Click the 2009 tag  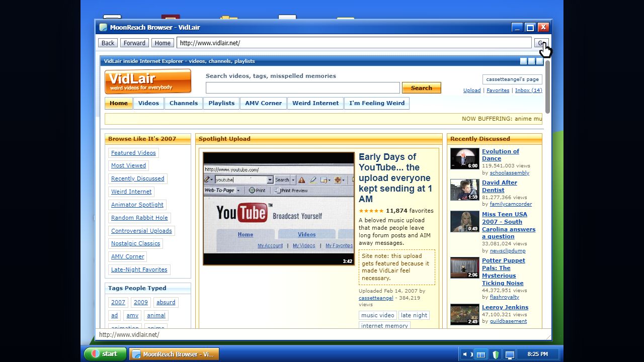click(140, 302)
